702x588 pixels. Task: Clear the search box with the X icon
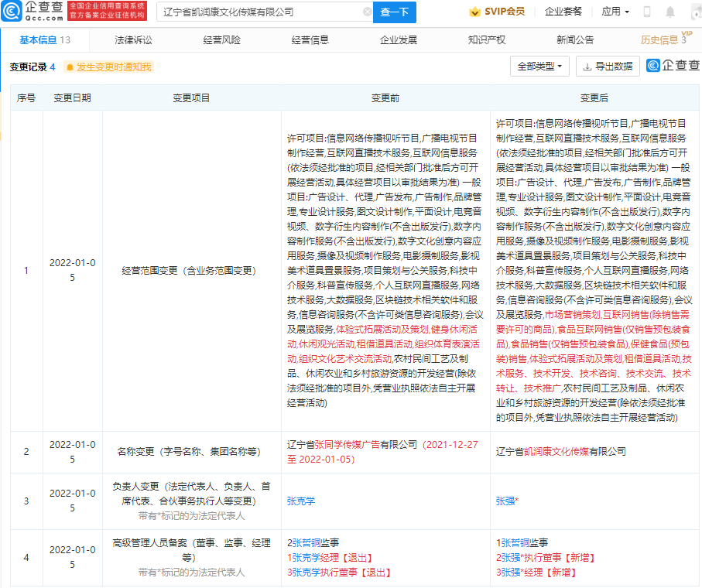point(367,12)
